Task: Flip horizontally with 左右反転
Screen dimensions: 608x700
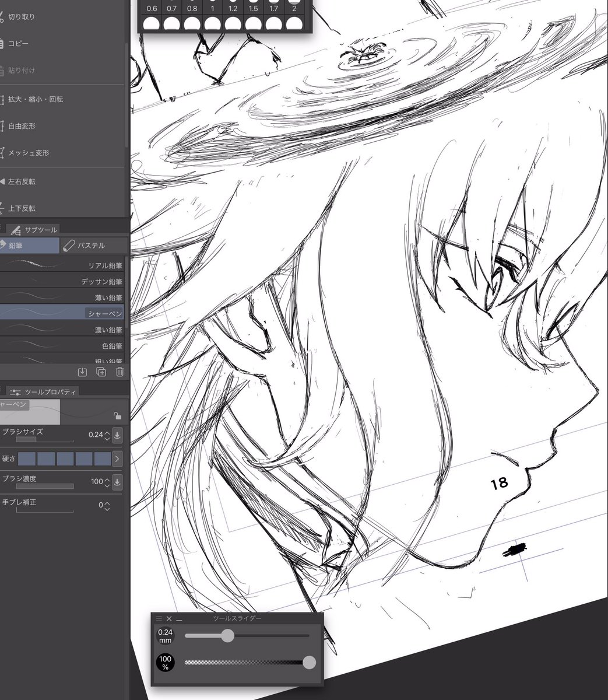Action: [x=62, y=181]
